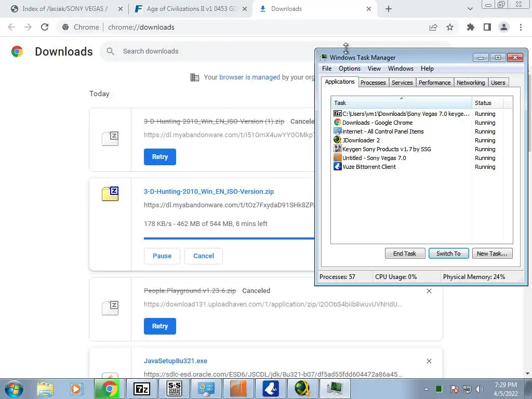Open Sony Vegas taskbar icon
The width and height of the screenshot is (532, 399).
[x=238, y=389]
